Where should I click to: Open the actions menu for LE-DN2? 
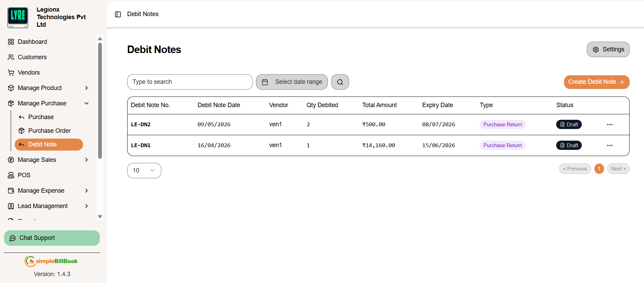tap(610, 125)
